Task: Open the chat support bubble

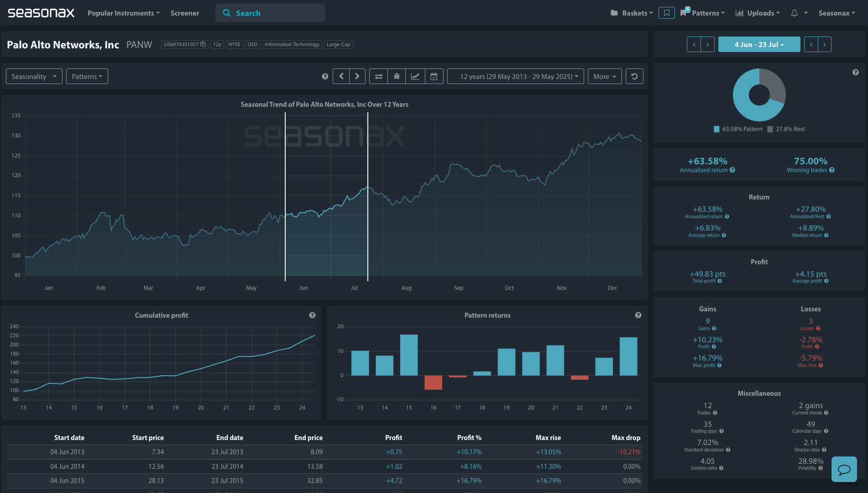Action: point(844,469)
